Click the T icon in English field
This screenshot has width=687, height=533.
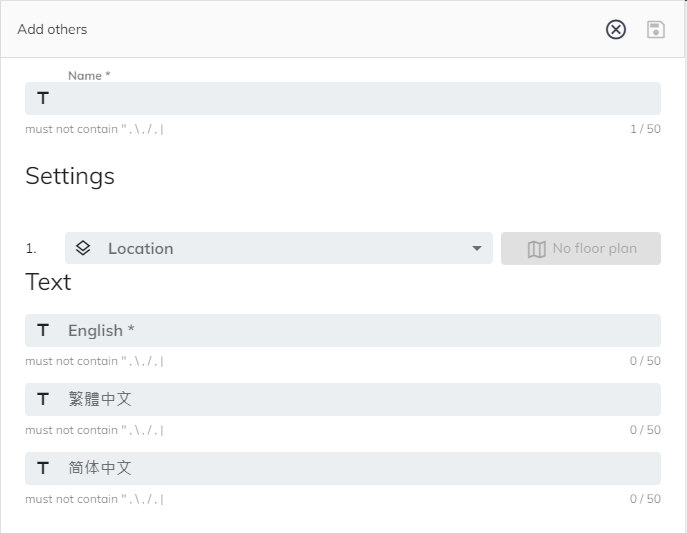[x=43, y=330]
